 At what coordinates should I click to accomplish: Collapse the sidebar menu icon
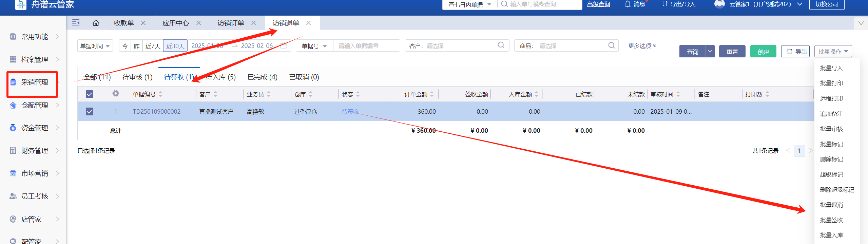76,23
